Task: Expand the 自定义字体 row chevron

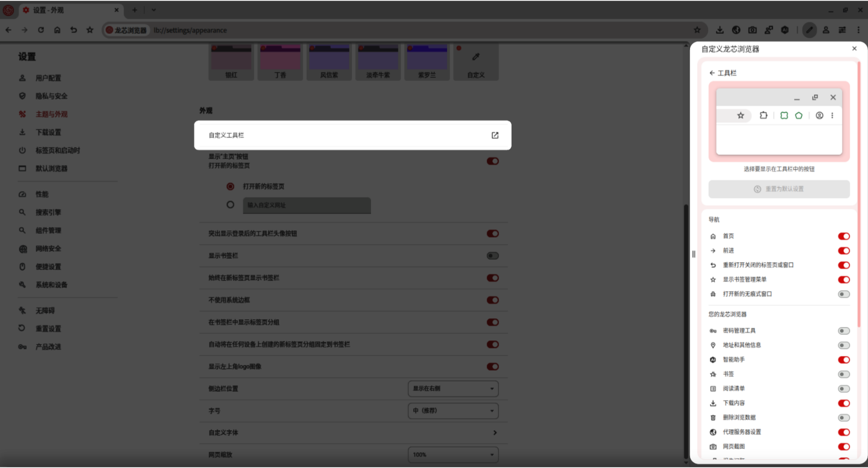Action: (x=494, y=433)
